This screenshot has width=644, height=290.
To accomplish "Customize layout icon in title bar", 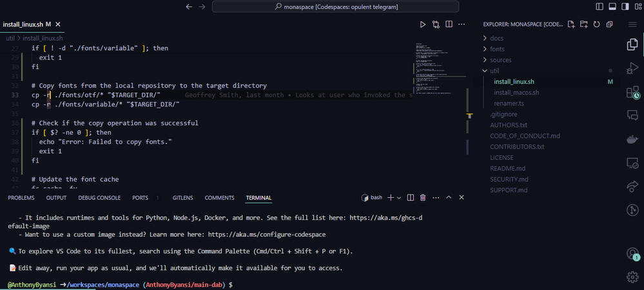I will point(638,6).
